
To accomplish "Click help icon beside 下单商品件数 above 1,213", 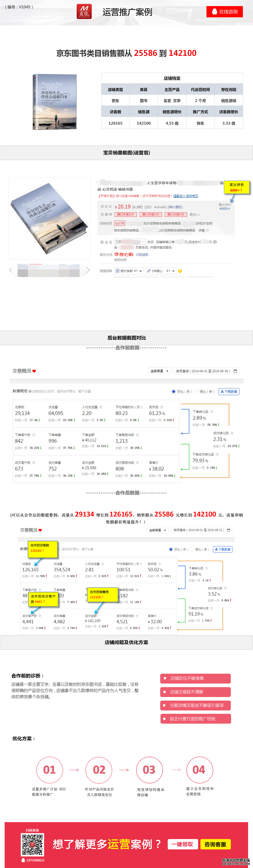I will click(x=137, y=435).
